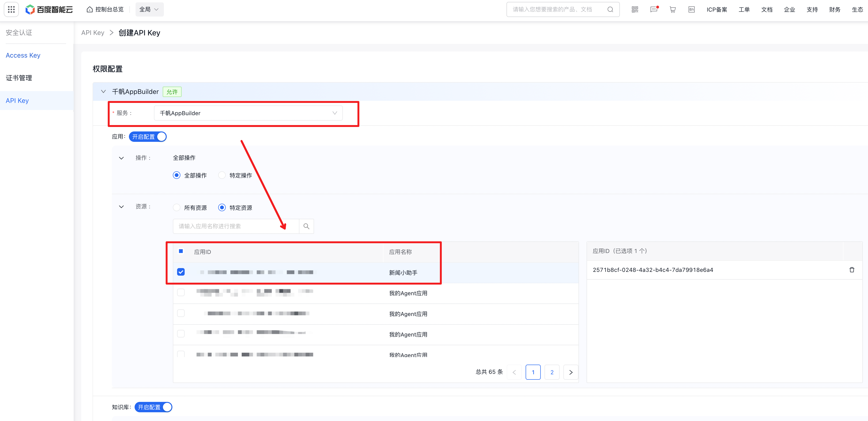This screenshot has width=868, height=421.
Task: Open 工单 menu
Action: (744, 9)
